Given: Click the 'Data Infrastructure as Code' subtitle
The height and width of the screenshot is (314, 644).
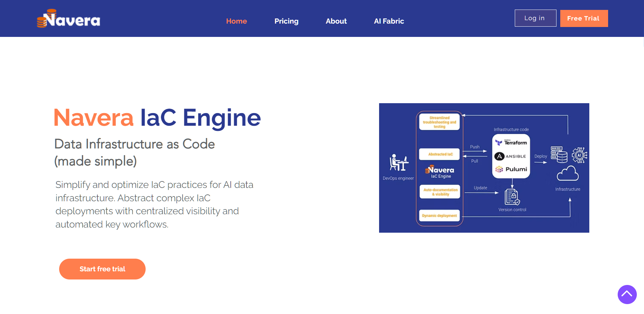Looking at the screenshot, I should tap(135, 144).
